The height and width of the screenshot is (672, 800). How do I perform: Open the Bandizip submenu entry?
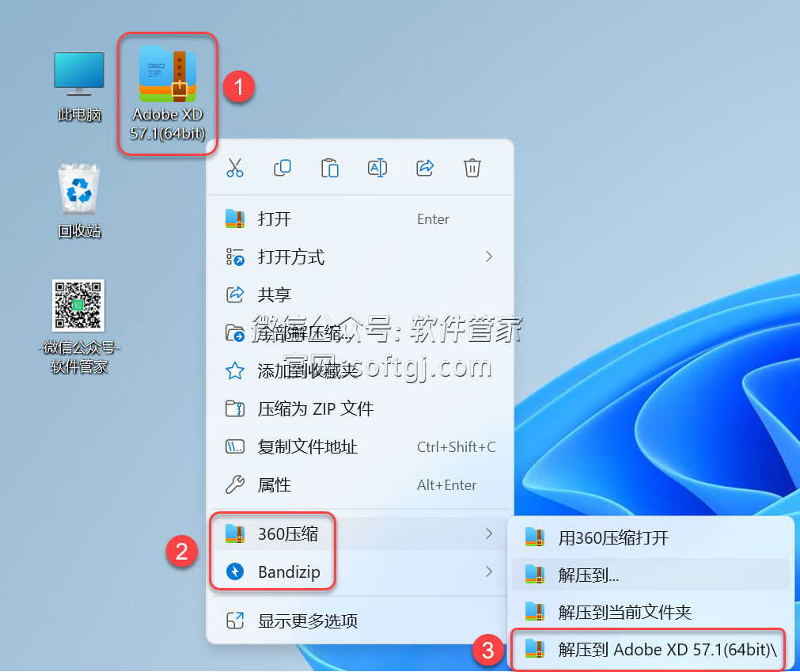click(x=360, y=571)
